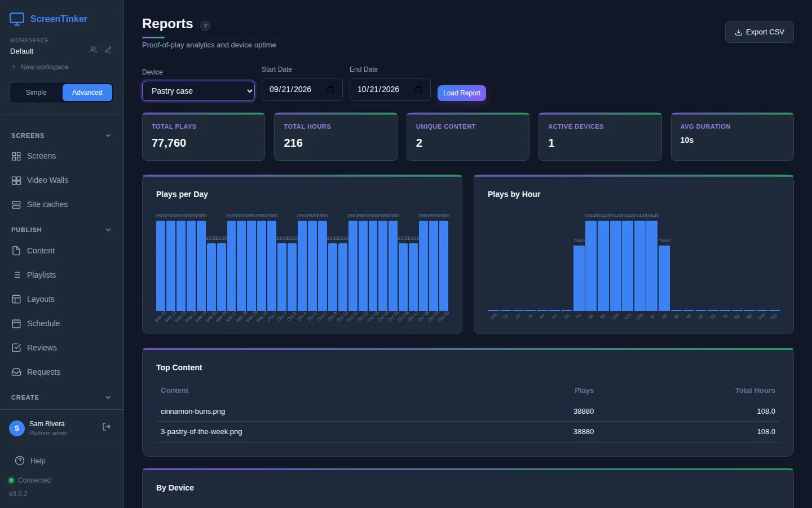Click the Screens grid icon in sidebar
This screenshot has width=812, height=508.
pos(16,156)
